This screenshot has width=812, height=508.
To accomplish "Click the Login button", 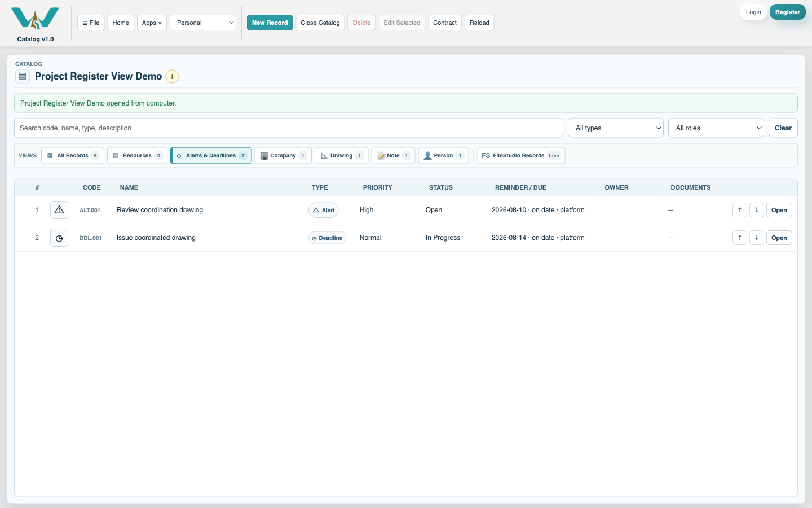I will [x=753, y=12].
